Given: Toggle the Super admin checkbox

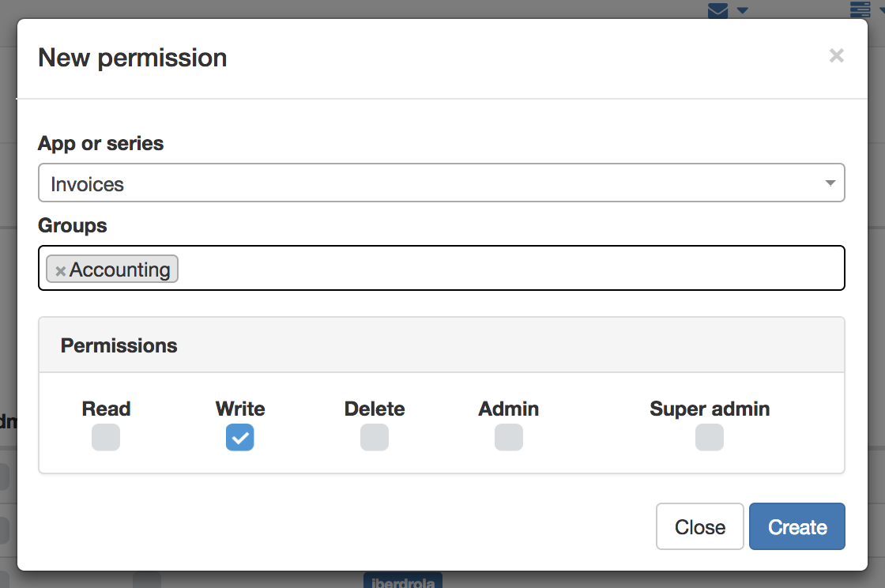Looking at the screenshot, I should pos(710,437).
